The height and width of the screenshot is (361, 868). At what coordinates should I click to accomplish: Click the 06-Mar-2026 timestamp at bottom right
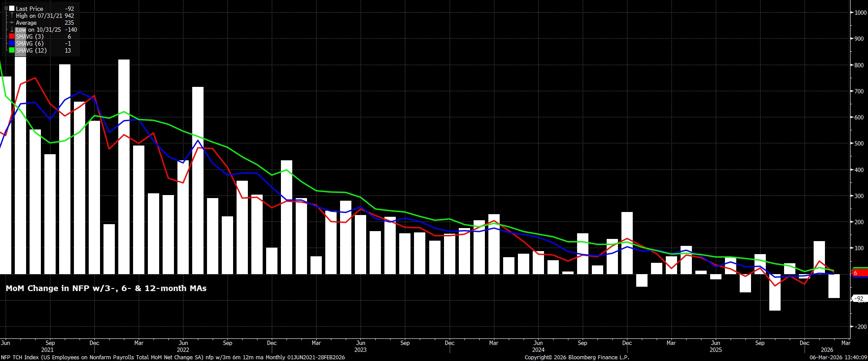(x=838, y=357)
